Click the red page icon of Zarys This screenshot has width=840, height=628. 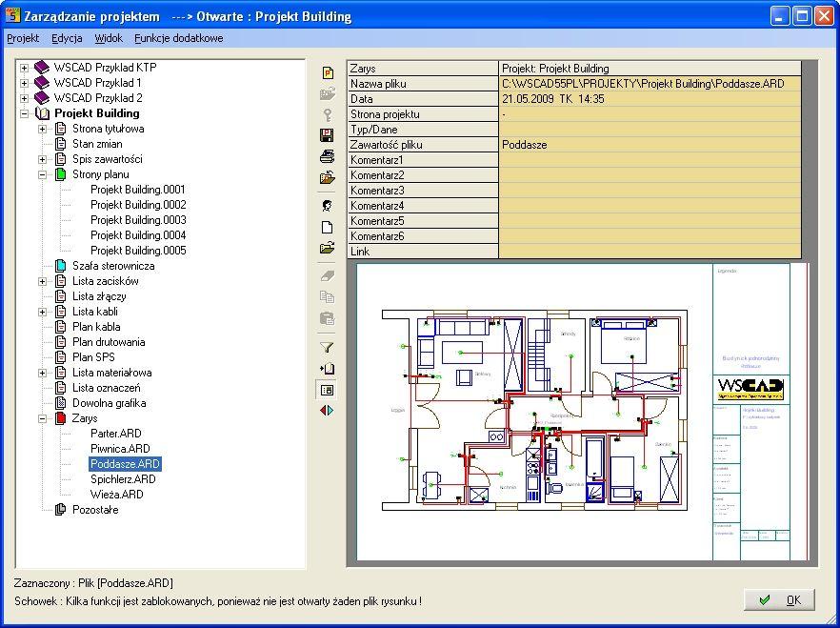coord(61,418)
